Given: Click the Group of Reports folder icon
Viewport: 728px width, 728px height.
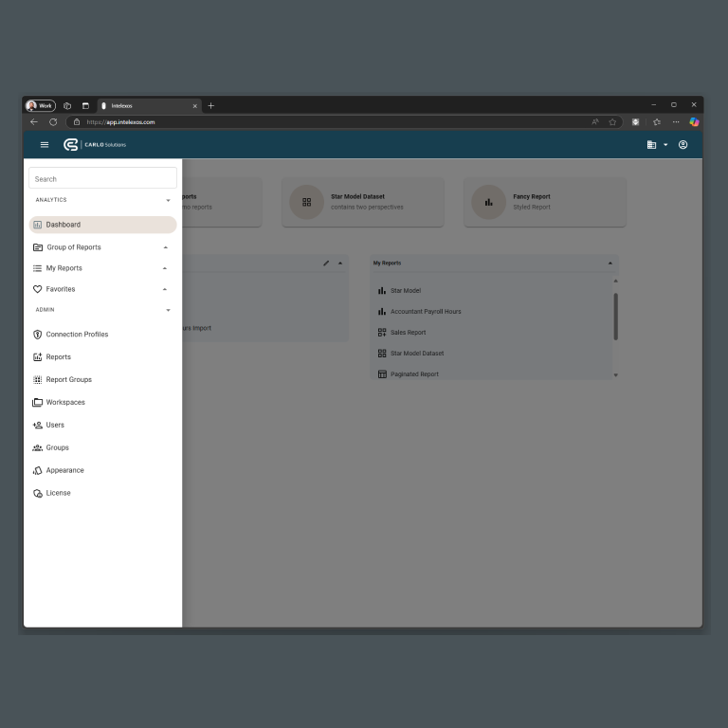Looking at the screenshot, I should pyautogui.click(x=38, y=247).
